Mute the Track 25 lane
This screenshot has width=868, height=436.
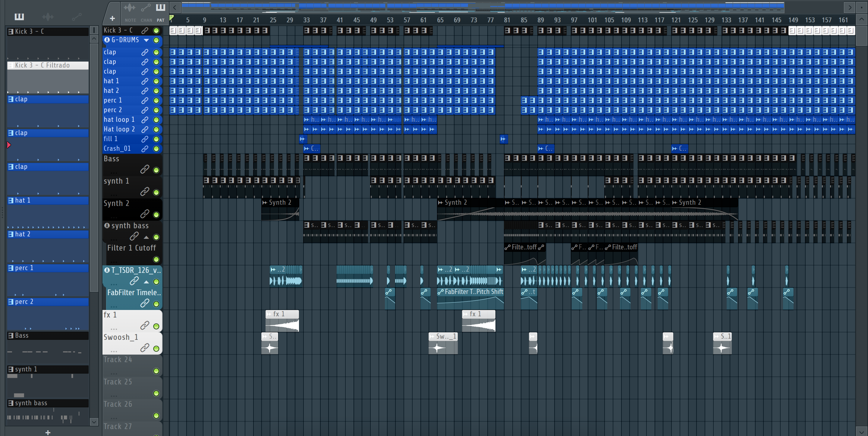[x=156, y=393]
